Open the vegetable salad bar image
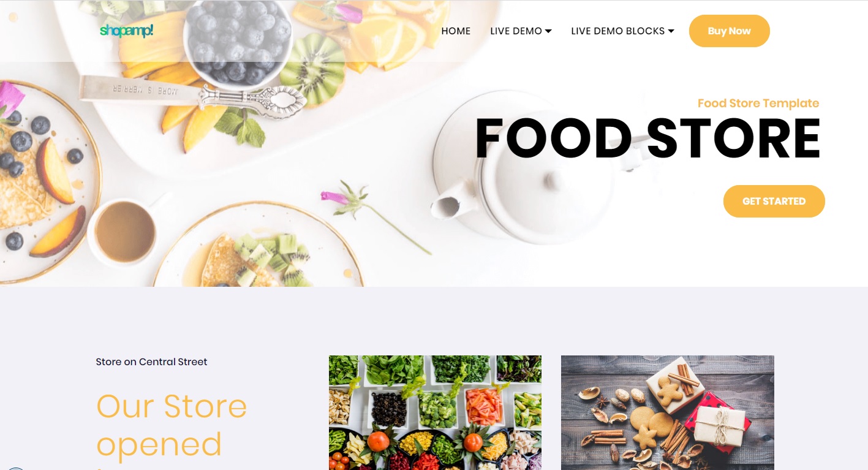 (x=435, y=412)
